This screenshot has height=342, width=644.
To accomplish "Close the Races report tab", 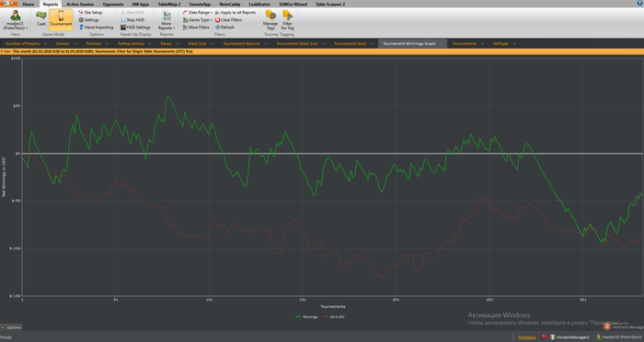I will [x=178, y=43].
